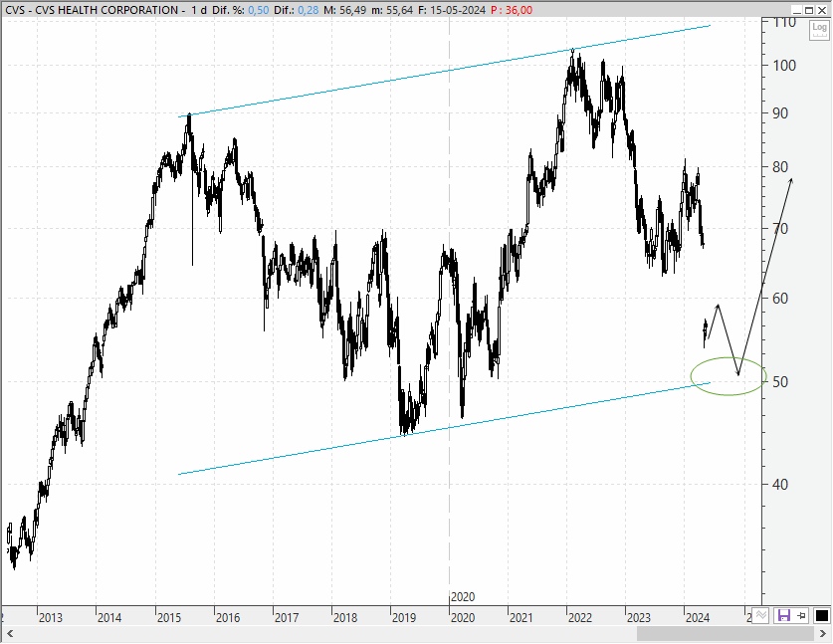Click the 100 price axis label
This screenshot has width=833, height=644.
coord(784,66)
